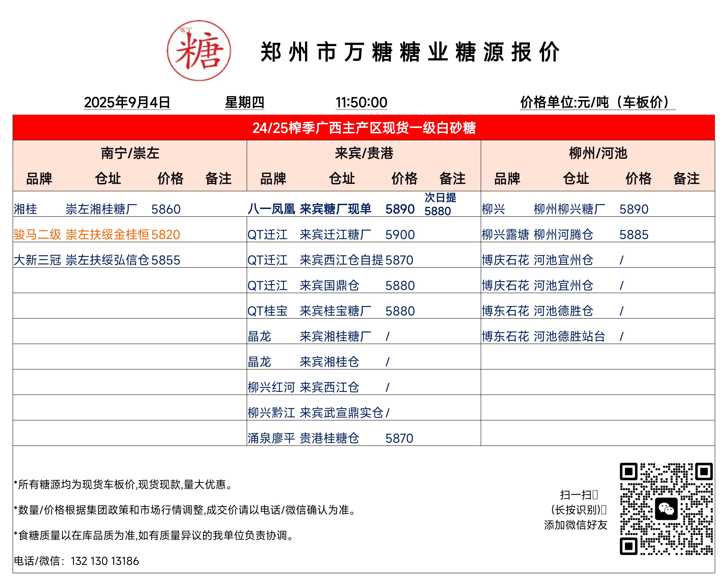Select the 柳州/河池 region header
728x586 pixels.
click(x=598, y=153)
